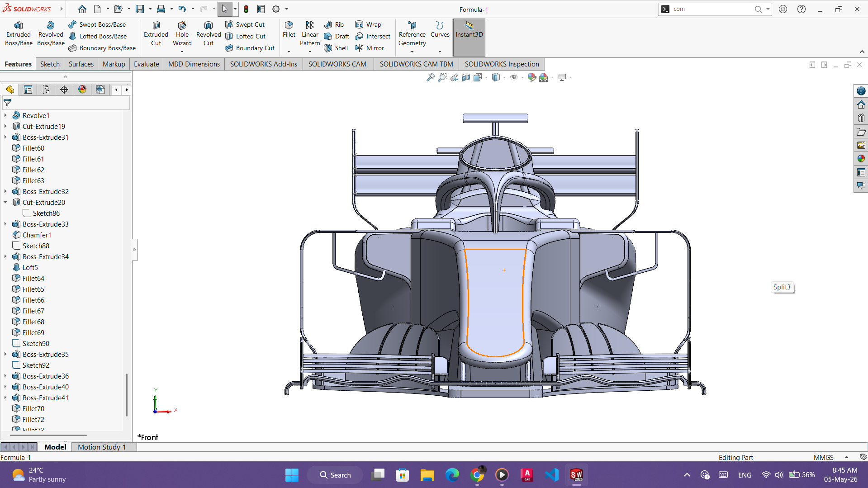Click Zoom to Fit in view toolbar
Screen dimensions: 868x488
[x=430, y=77]
